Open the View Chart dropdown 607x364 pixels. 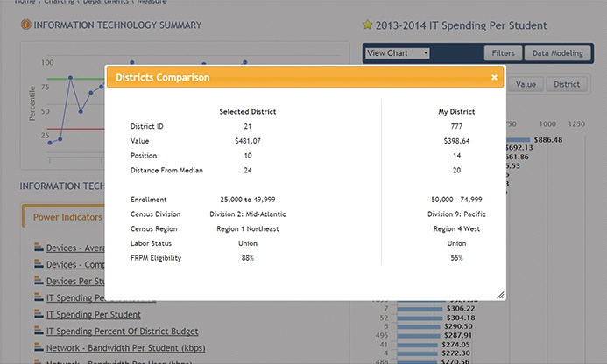pos(398,53)
